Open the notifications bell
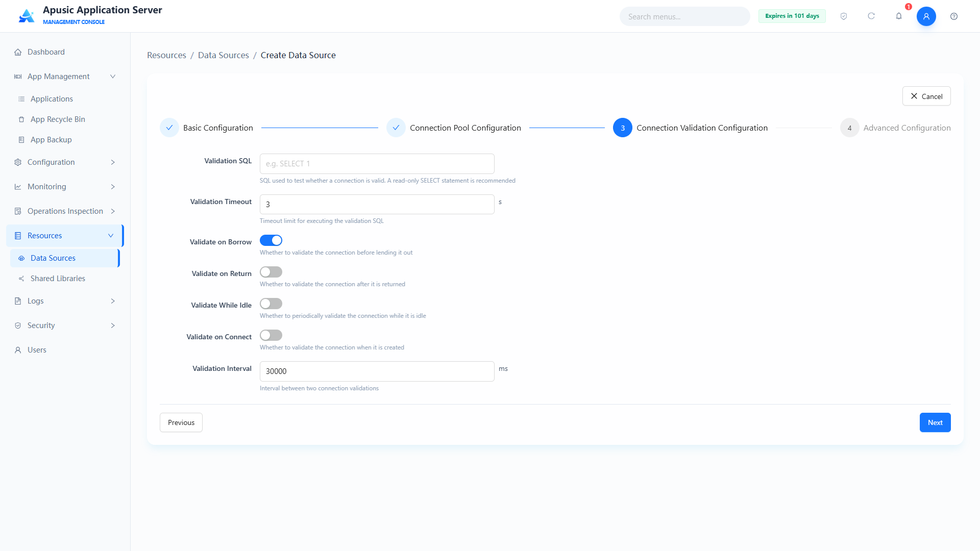The image size is (980, 551). [x=899, y=16]
